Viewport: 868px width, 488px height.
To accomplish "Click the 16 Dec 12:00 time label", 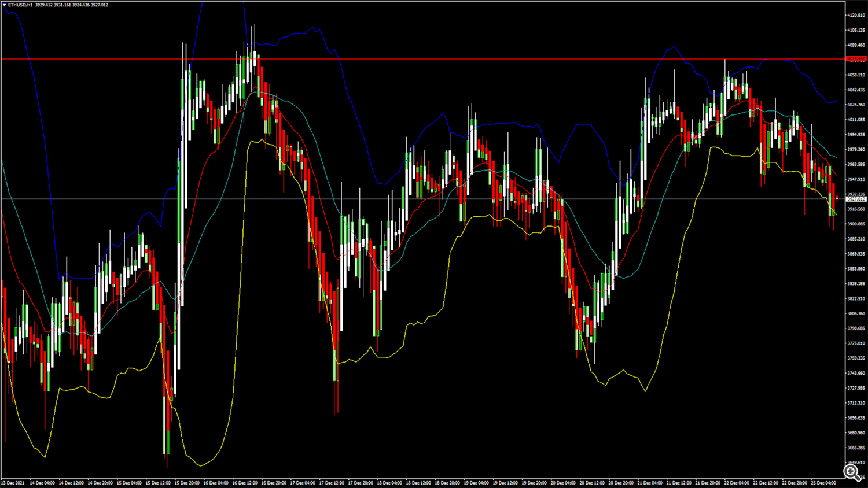I will pos(245,483).
